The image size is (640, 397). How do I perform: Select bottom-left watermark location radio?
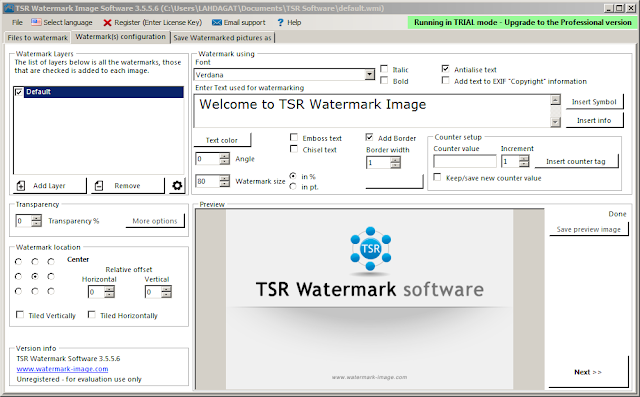pyautogui.click(x=18, y=291)
